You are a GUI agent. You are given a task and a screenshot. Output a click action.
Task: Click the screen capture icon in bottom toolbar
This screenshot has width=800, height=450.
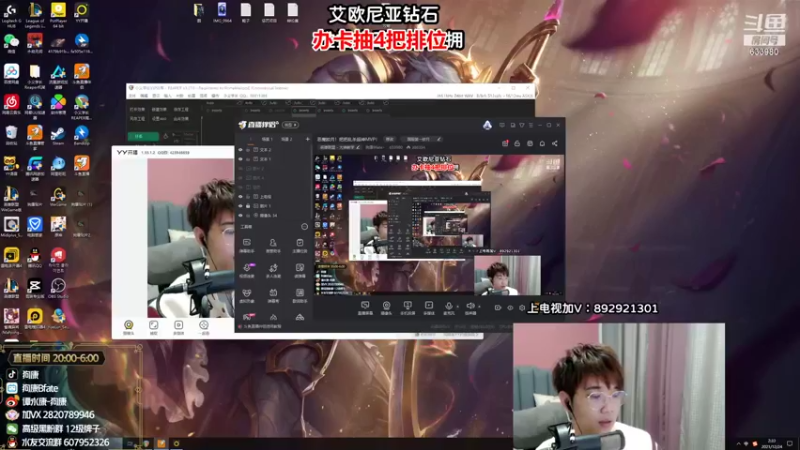(365, 306)
